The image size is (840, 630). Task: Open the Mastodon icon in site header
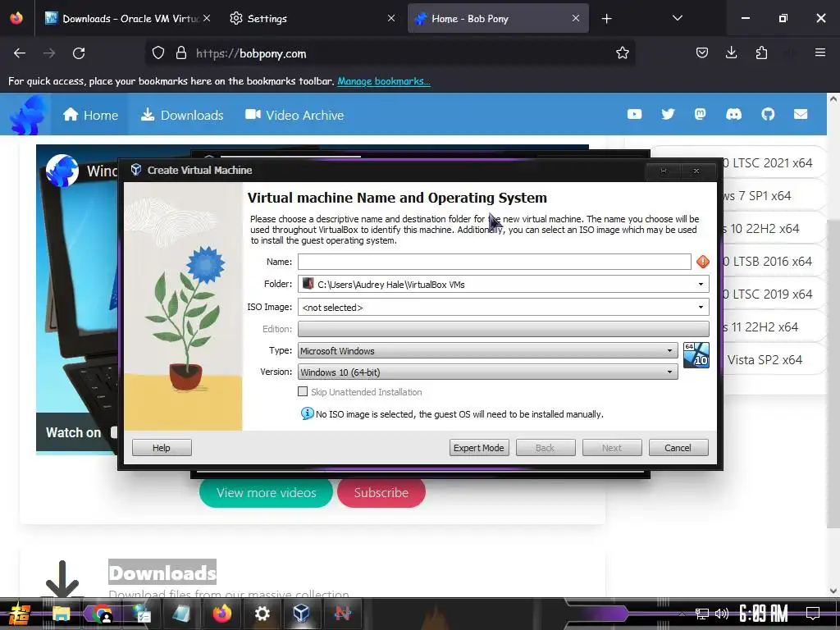701,114
